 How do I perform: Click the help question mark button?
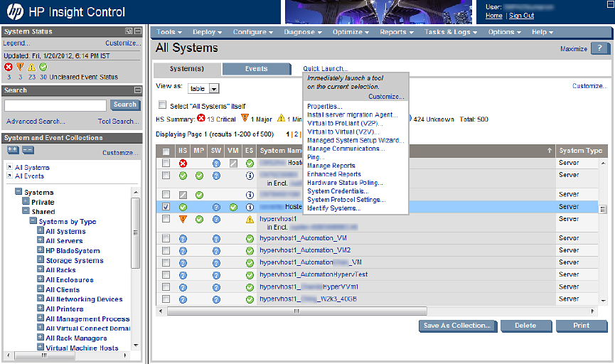pos(601,48)
